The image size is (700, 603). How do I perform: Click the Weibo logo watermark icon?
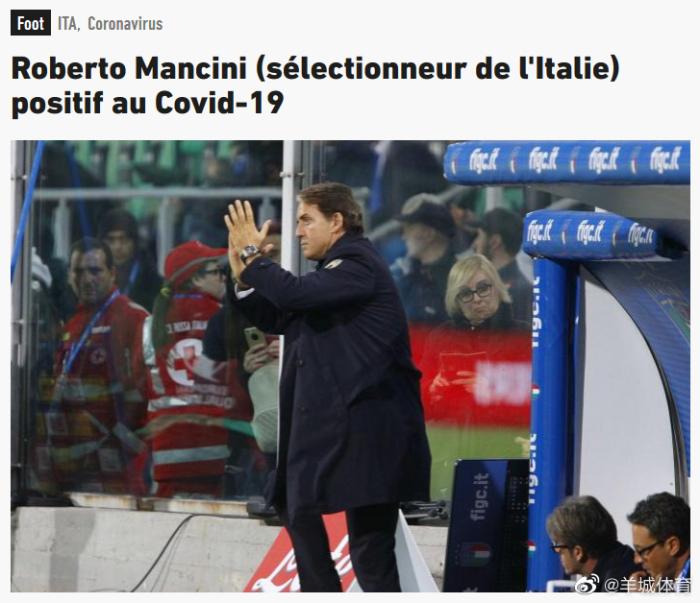coord(587,583)
